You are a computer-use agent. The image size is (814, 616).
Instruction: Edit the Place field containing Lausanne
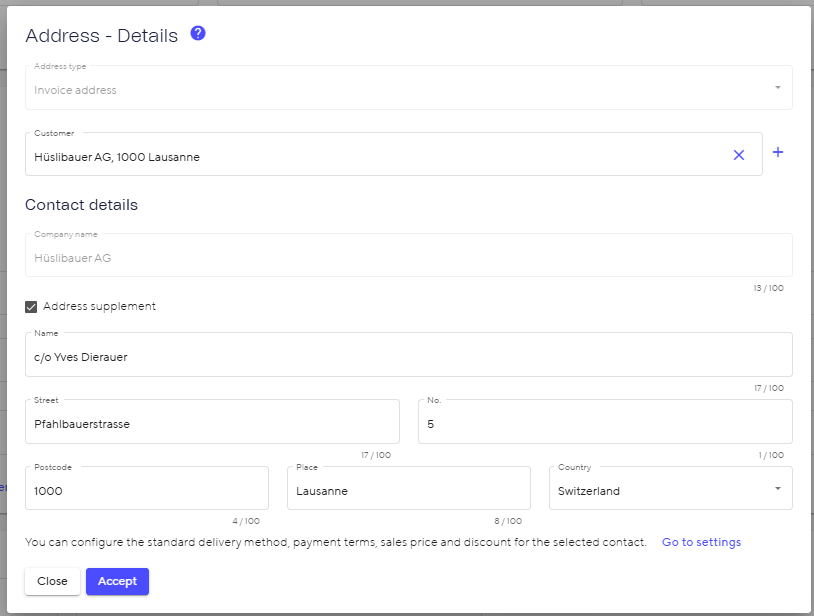pyautogui.click(x=408, y=491)
